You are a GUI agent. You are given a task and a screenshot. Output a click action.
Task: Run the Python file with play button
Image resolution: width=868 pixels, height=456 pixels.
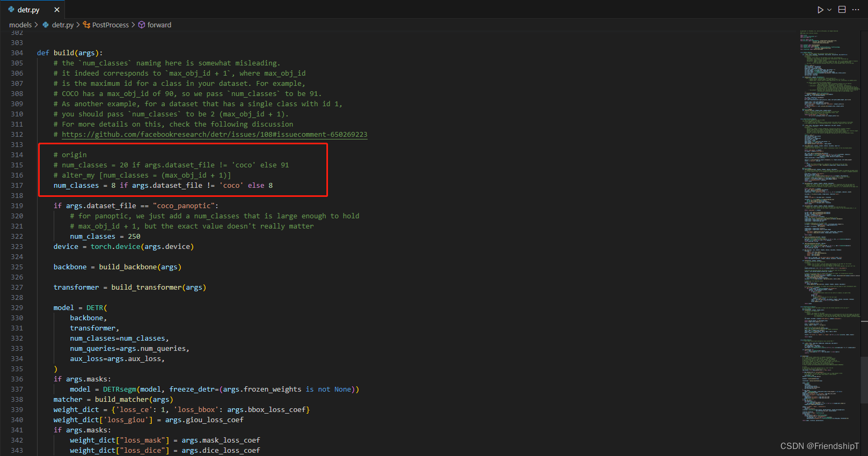(820, 10)
